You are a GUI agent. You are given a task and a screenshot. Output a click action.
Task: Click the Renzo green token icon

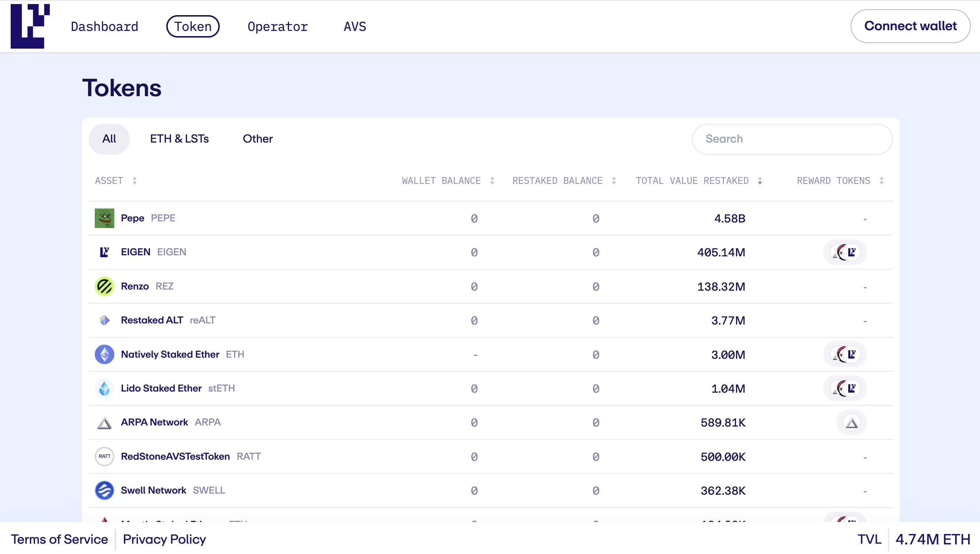click(104, 286)
